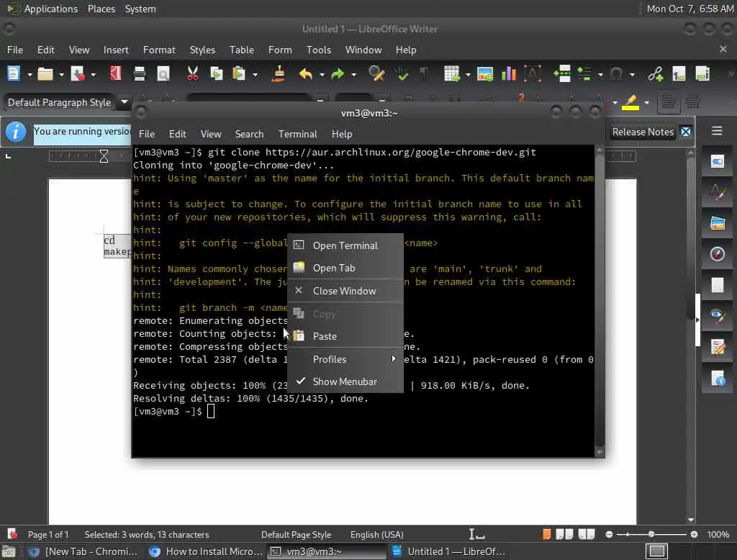The image size is (737, 560).
Task: Choose Open Tab from context menu
Action: coord(345,268)
